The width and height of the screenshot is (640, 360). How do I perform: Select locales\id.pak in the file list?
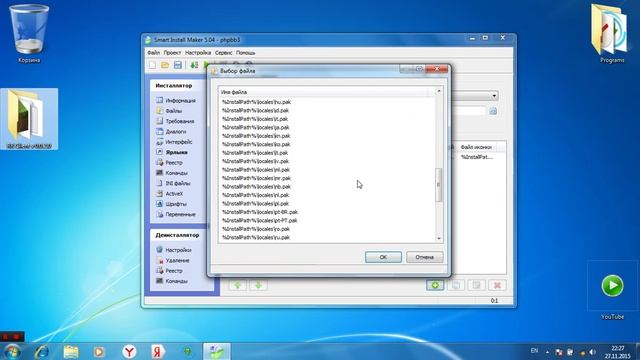255,111
